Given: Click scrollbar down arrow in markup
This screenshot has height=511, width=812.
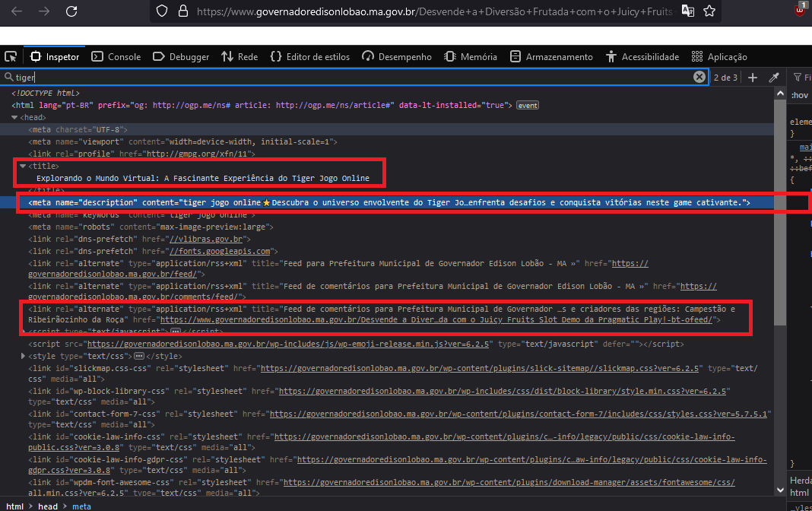Looking at the screenshot, I should pyautogui.click(x=780, y=490).
